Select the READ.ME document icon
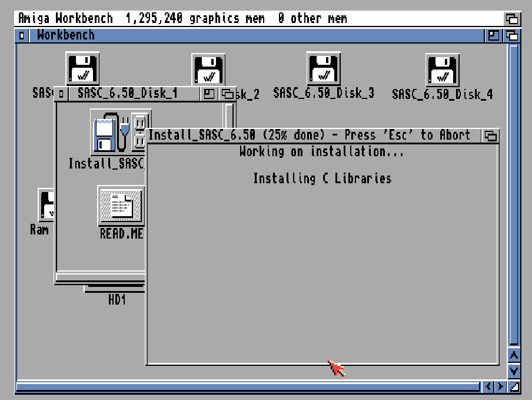Screen dimensions: 532x400 pyautogui.click(x=121, y=206)
